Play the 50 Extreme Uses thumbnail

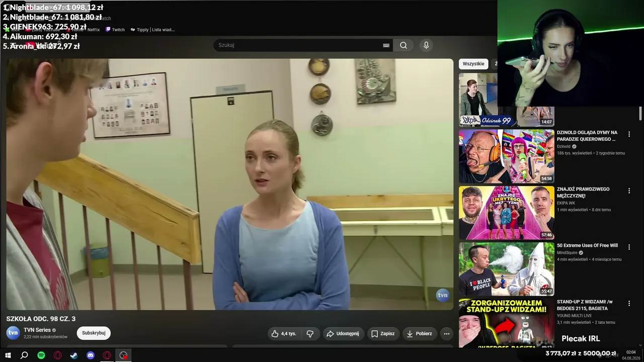(x=506, y=269)
